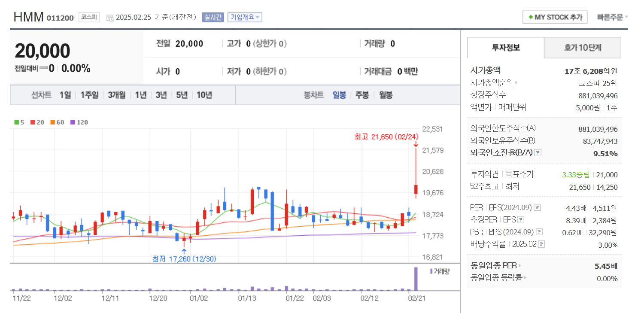Switch to the 호가 10단계 tab
Screen dimensions: 644x313
point(582,48)
